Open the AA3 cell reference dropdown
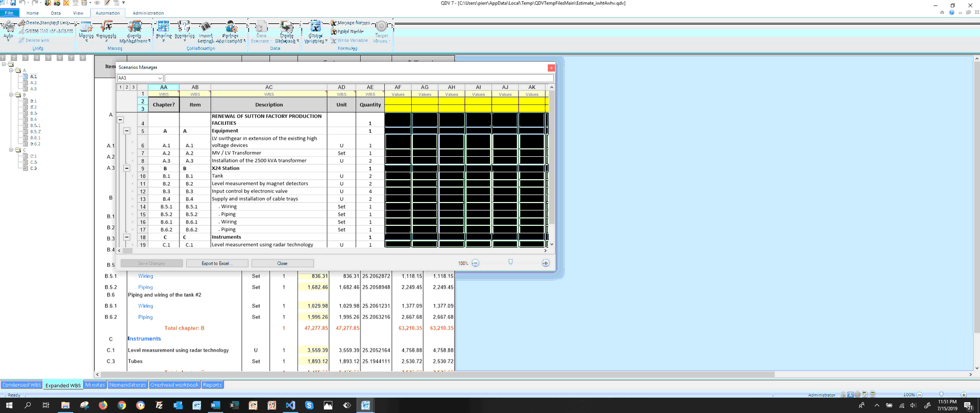Image resolution: width=980 pixels, height=413 pixels. (x=159, y=78)
